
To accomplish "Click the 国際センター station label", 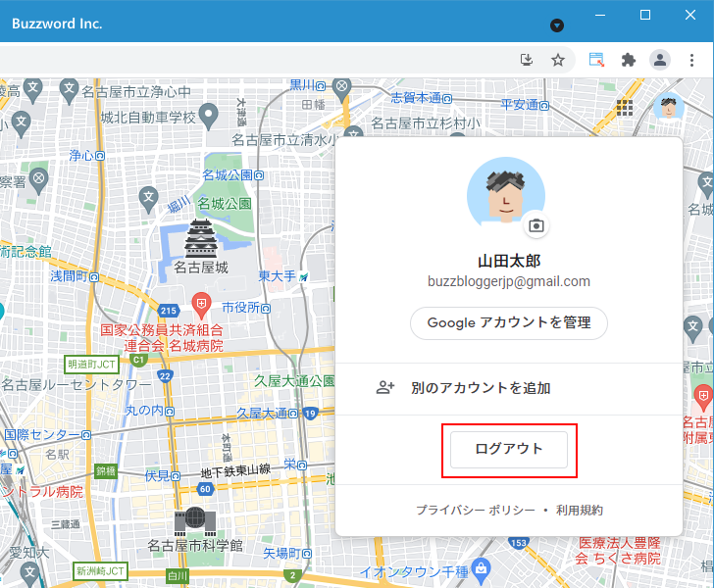I will (x=47, y=434).
